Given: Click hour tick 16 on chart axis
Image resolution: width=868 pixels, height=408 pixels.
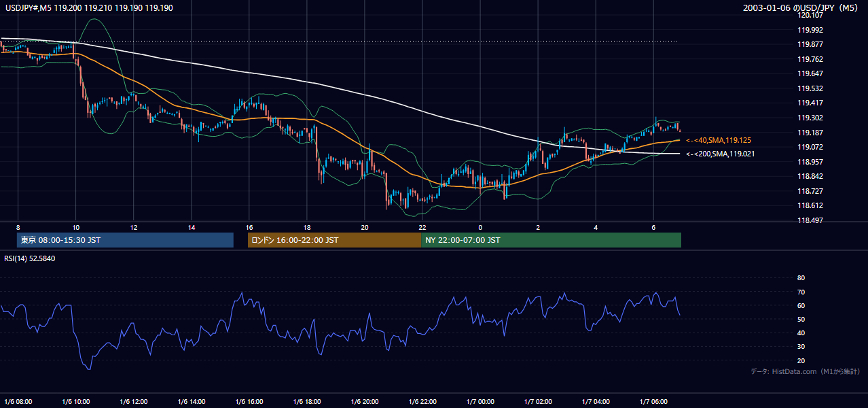Looking at the screenshot, I should coord(249,227).
